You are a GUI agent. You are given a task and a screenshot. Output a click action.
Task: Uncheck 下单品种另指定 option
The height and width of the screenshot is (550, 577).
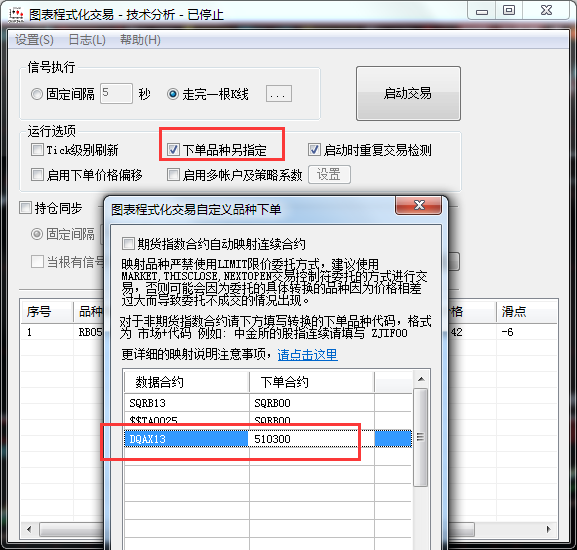pos(173,150)
